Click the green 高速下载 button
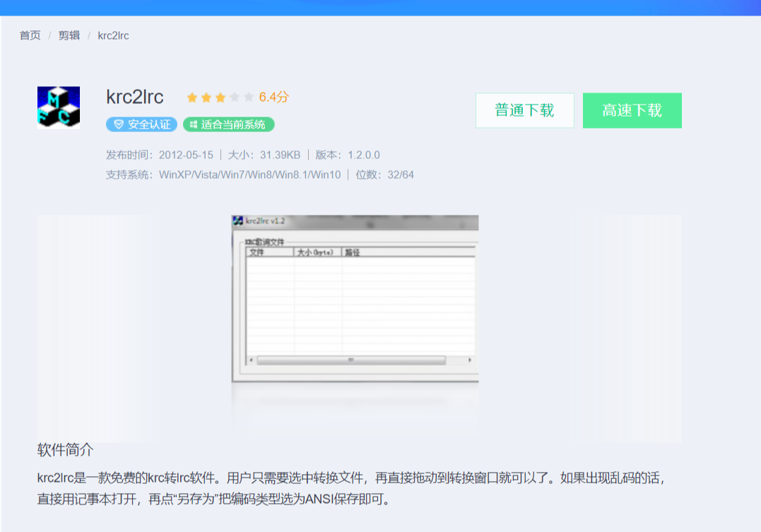 point(632,111)
